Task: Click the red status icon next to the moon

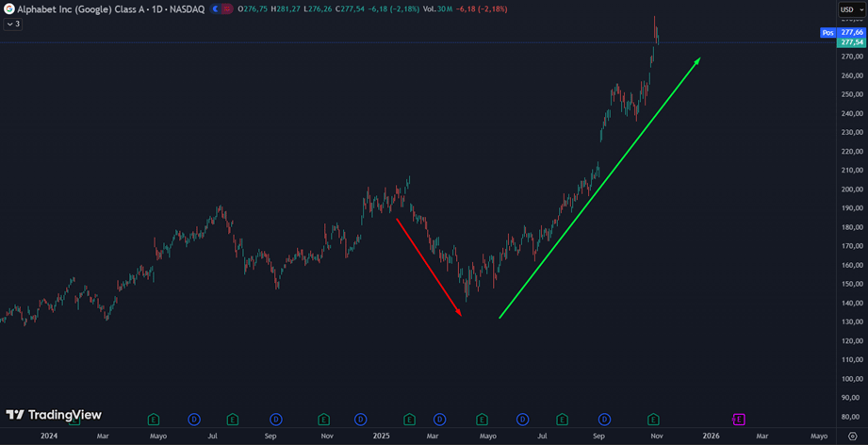Action: (226, 9)
